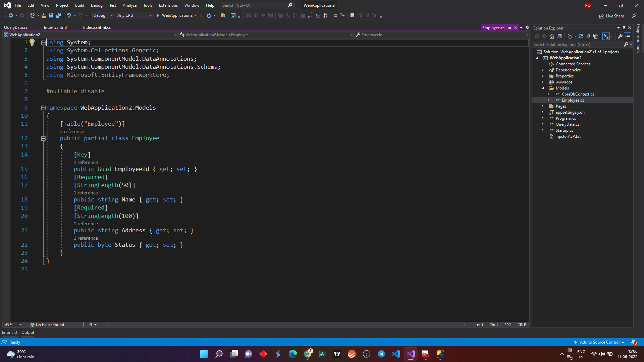Viewport: 644px width, 362px height.
Task: Collapse the namespace block at line 9
Action: pyautogui.click(x=43, y=108)
